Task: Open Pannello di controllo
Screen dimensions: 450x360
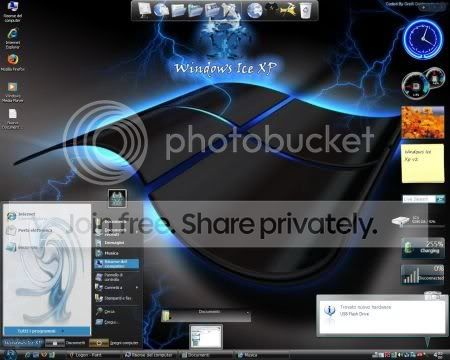Action: [117, 277]
